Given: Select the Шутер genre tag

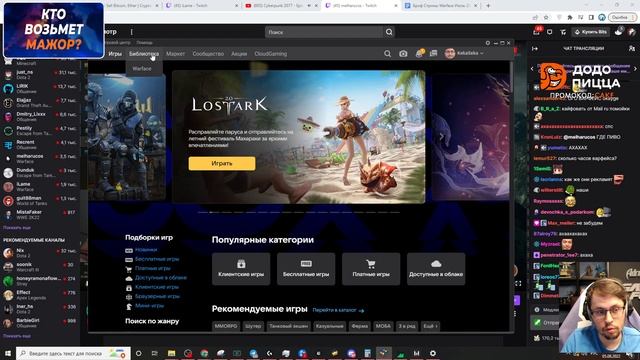Looking at the screenshot, I should pyautogui.click(x=253, y=326).
